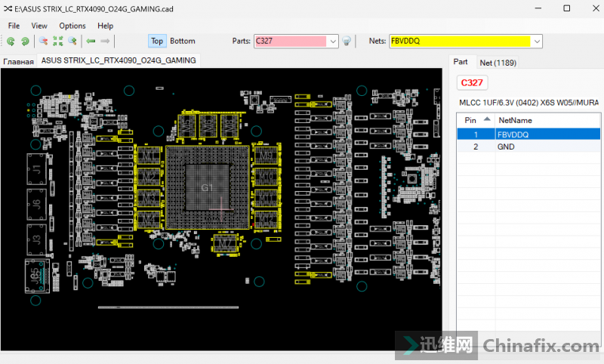
Task: Click the fit-to-window green arrows icon
Action: [58, 42]
